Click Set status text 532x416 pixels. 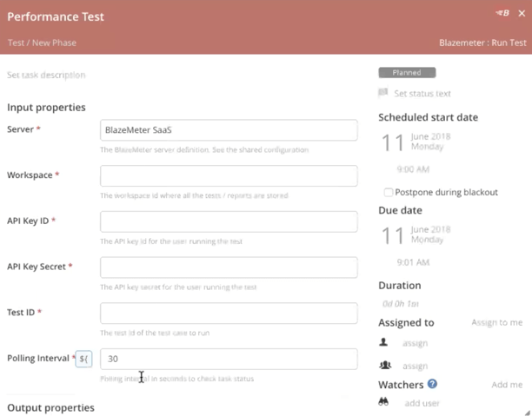click(x=422, y=94)
